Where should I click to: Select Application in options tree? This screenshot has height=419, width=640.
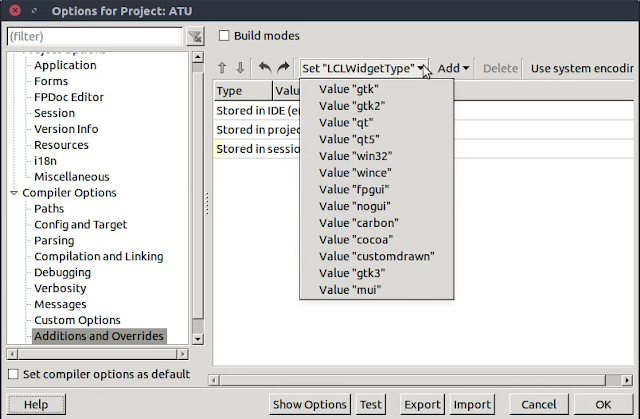65,65
